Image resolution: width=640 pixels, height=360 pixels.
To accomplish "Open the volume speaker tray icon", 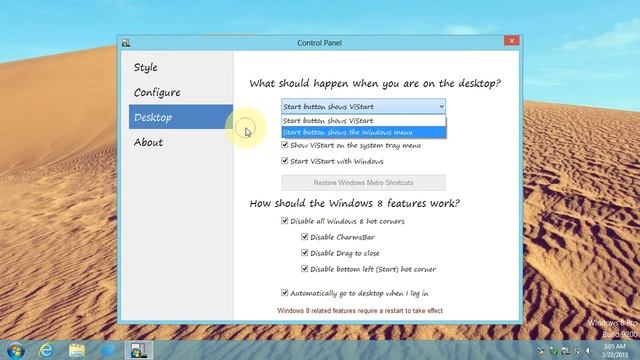I will tap(589, 351).
